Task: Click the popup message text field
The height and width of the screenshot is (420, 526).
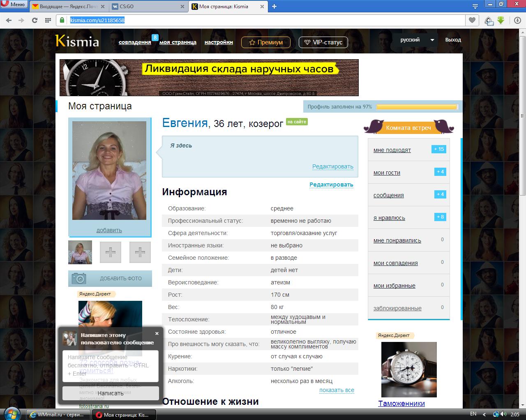Action: (x=111, y=366)
